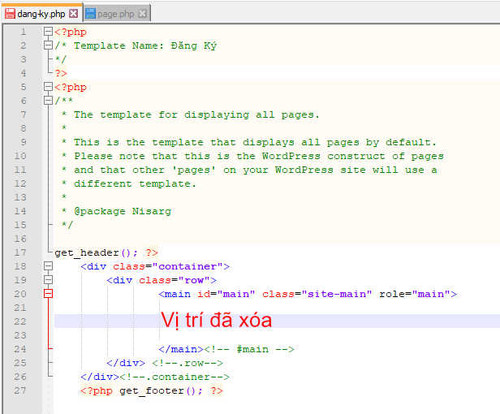Close the page.php tab
Screen dimensions: 500x414
tap(143, 14)
